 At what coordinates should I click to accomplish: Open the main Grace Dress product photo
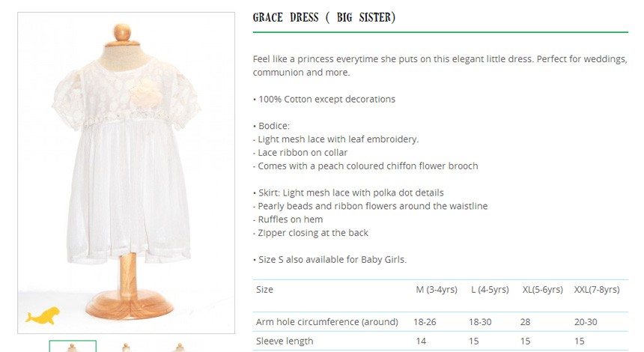click(x=126, y=172)
